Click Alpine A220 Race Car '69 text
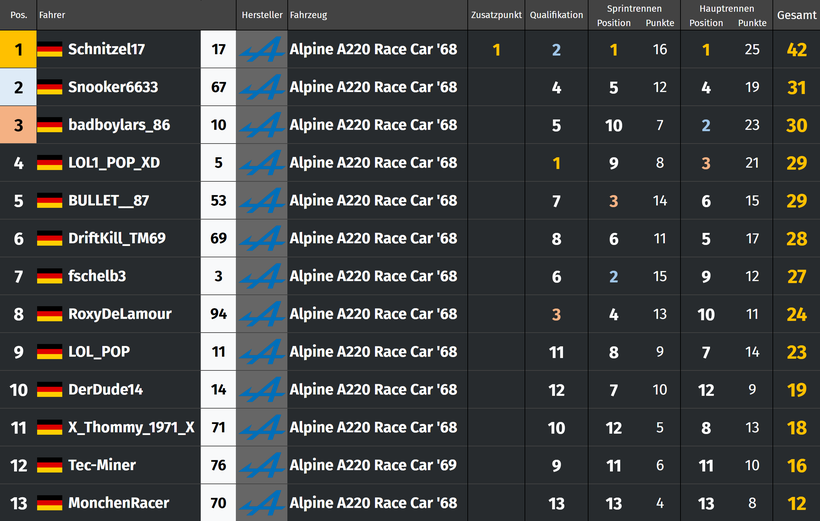Screen dimensions: 820x521 (x=373, y=465)
